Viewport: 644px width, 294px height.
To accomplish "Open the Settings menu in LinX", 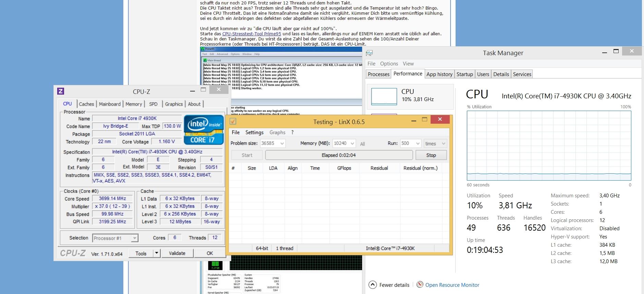I will (x=254, y=132).
